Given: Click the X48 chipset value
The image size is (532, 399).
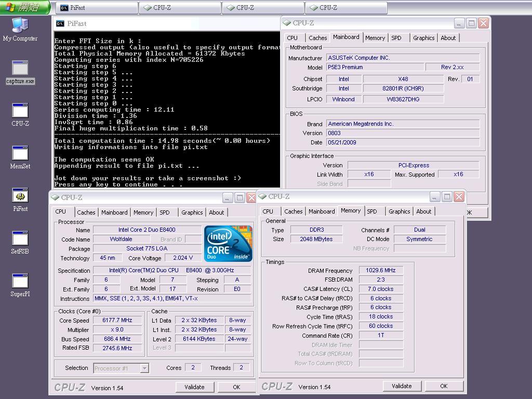Looking at the screenshot, I should 403,79.
